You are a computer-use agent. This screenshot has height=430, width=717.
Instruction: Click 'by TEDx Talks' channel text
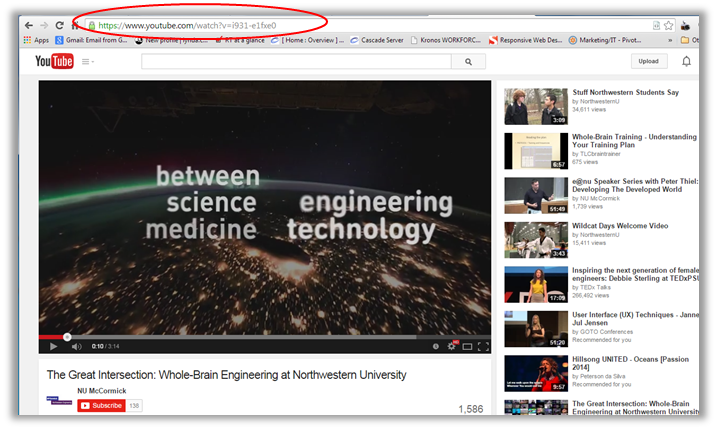point(591,288)
